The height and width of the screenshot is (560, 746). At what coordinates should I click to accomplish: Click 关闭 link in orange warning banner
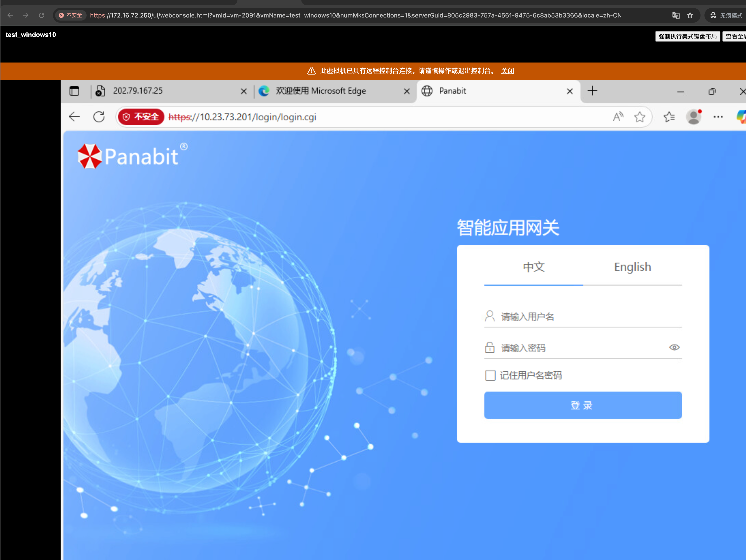507,71
